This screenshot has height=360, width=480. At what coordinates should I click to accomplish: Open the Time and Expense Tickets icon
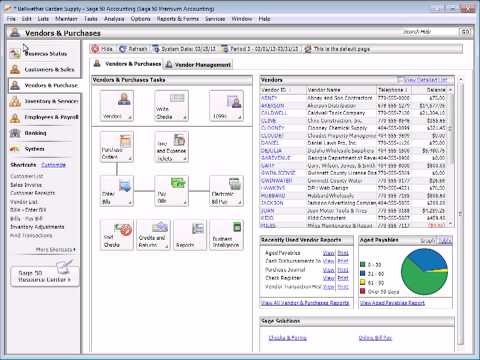171,147
